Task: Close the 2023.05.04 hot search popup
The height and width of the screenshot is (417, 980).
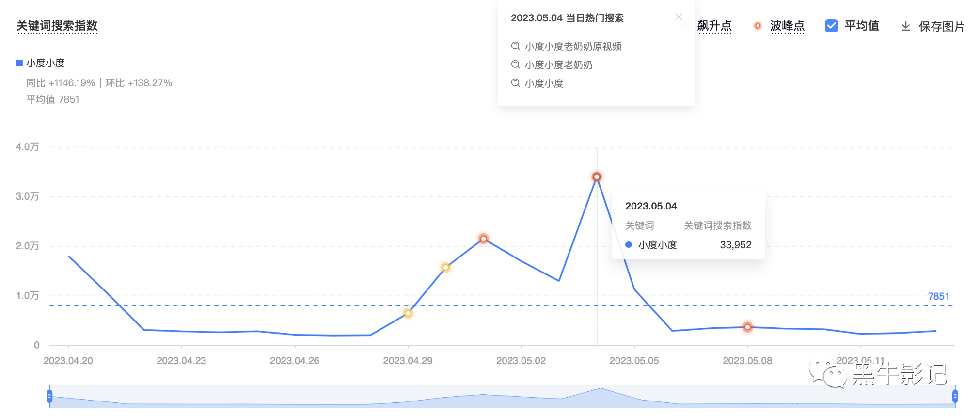Action: pyautogui.click(x=679, y=17)
